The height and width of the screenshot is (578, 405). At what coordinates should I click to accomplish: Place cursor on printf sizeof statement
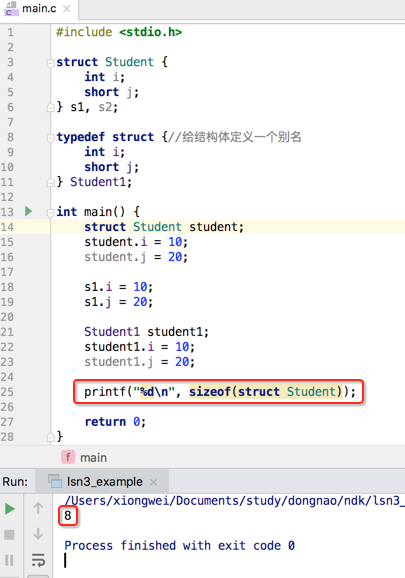pos(220,391)
